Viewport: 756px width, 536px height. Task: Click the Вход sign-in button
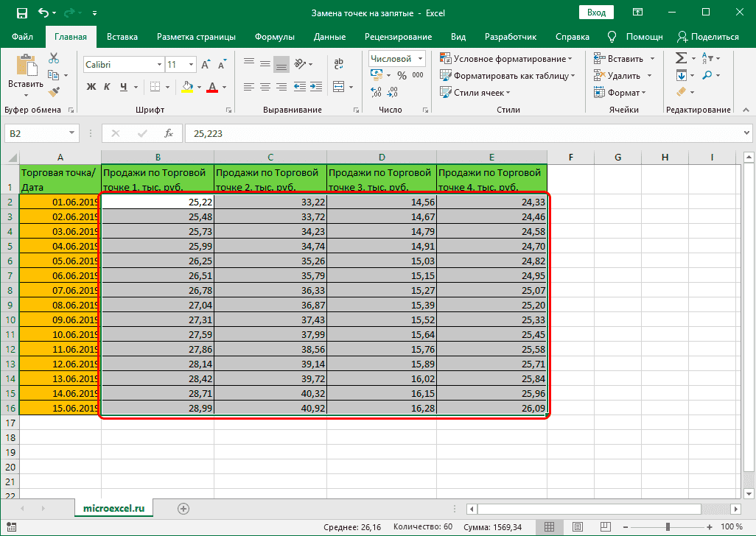coord(597,13)
